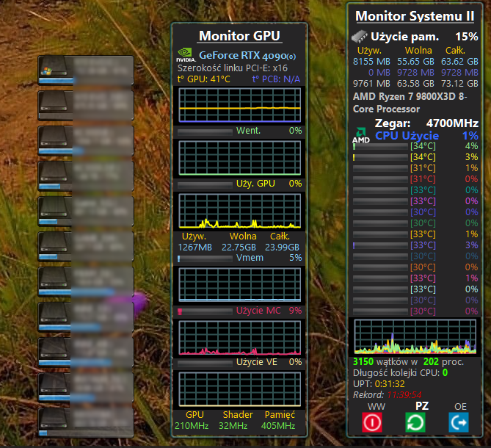The width and height of the screenshot is (491, 448).
Task: Click the CPU Użycie 1% label
Action: pos(426,136)
